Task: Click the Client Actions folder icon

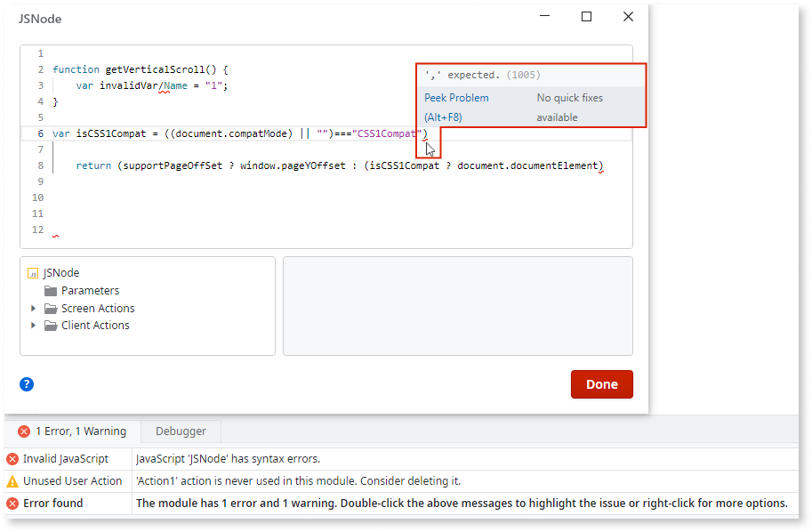Action: (x=50, y=326)
